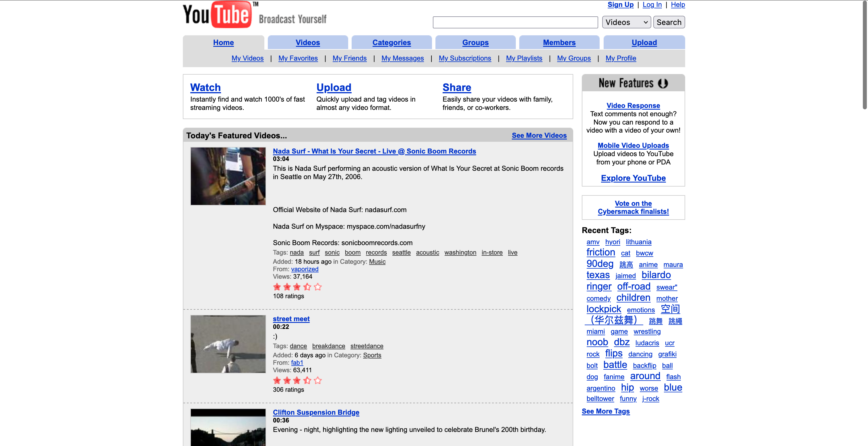Image resolution: width=868 pixels, height=446 pixels.
Task: Click the 'streetdance' tag
Action: pyautogui.click(x=367, y=346)
